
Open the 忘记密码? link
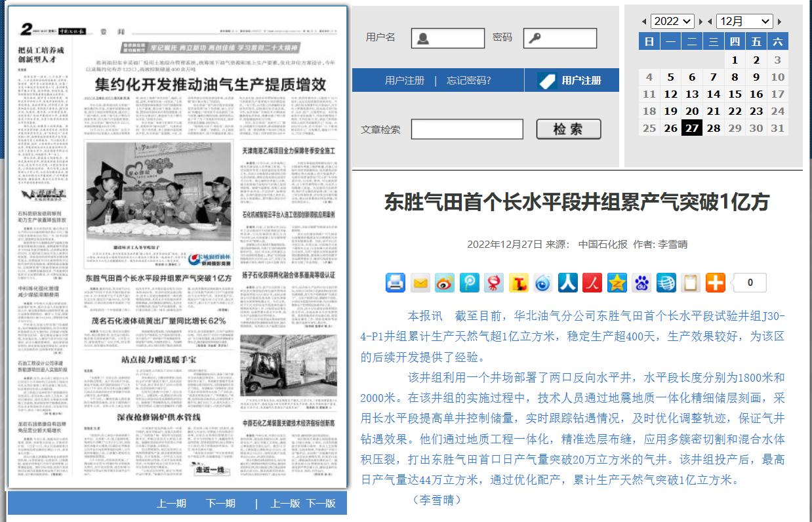coord(468,81)
